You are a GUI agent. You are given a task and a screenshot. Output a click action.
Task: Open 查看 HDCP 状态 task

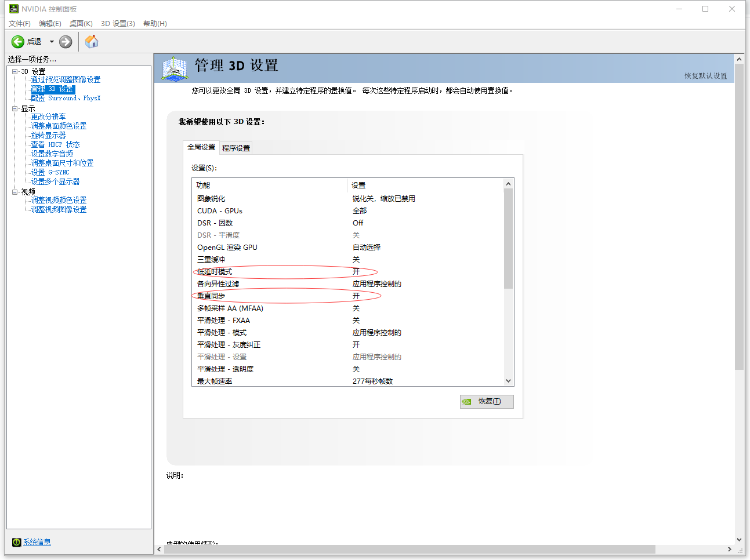pyautogui.click(x=55, y=145)
